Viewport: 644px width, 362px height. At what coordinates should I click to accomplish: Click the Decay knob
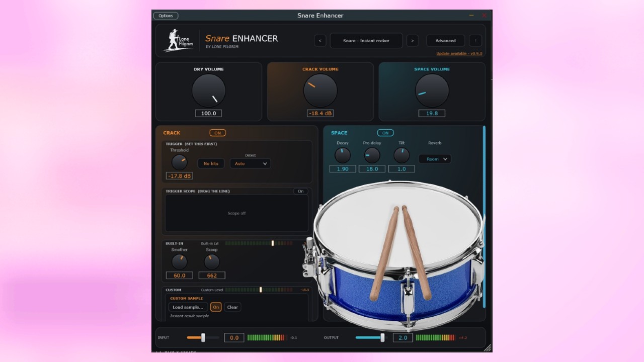tap(343, 155)
